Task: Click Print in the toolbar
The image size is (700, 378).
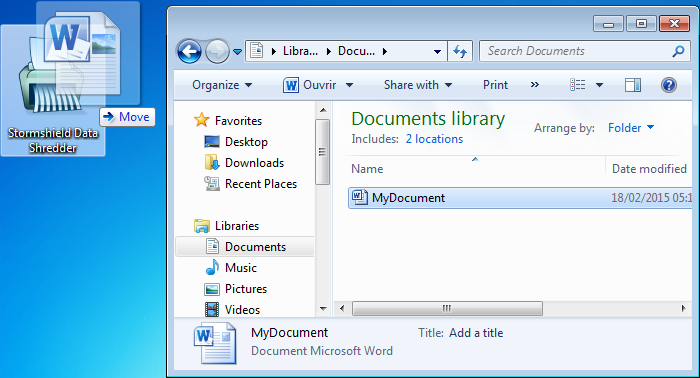Action: click(495, 85)
